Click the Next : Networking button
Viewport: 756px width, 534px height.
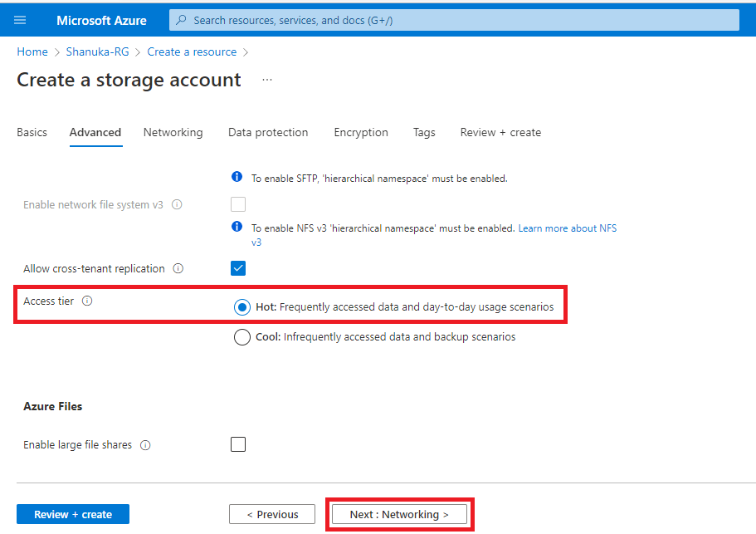(x=399, y=514)
